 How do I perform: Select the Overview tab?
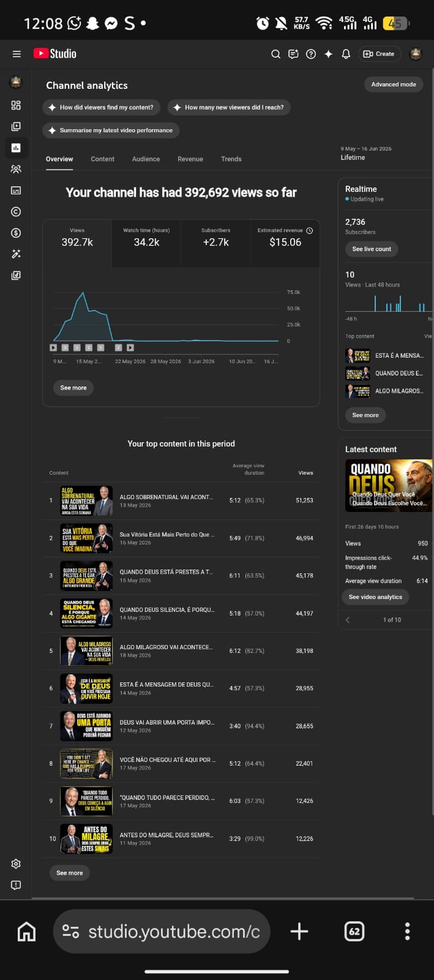(59, 159)
